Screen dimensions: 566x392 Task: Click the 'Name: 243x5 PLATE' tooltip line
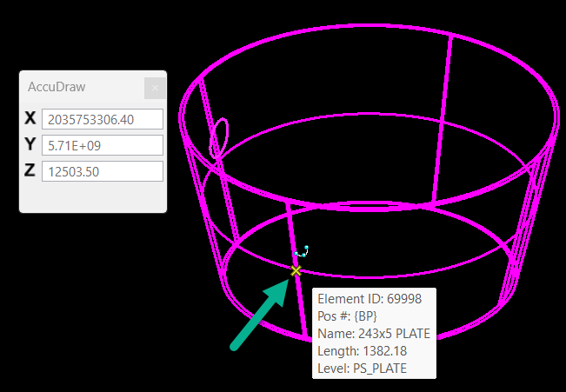374,334
